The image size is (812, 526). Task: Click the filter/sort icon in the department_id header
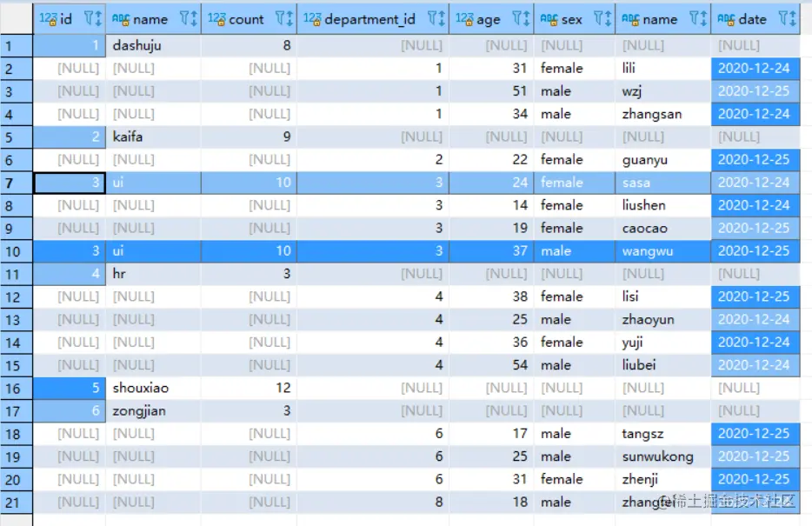point(436,19)
